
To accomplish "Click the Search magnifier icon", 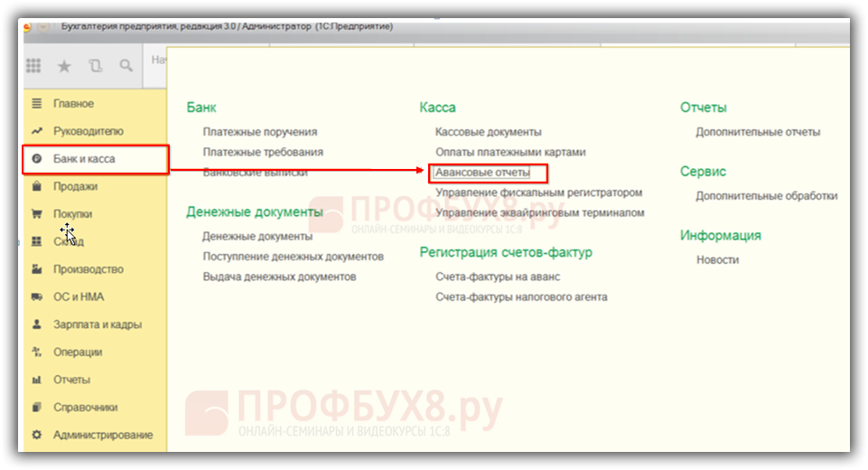I will tap(126, 66).
